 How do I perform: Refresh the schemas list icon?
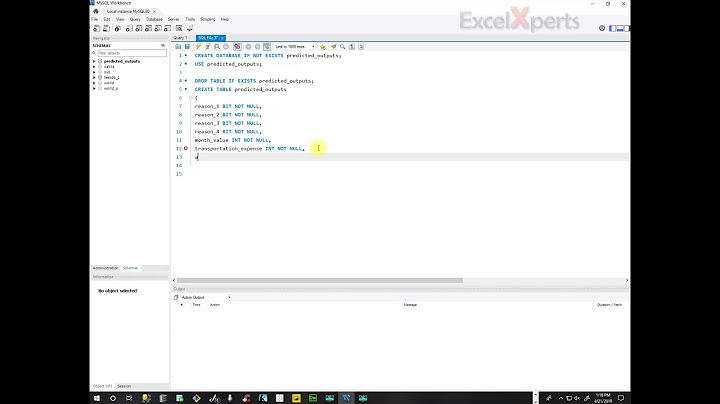pos(163,45)
